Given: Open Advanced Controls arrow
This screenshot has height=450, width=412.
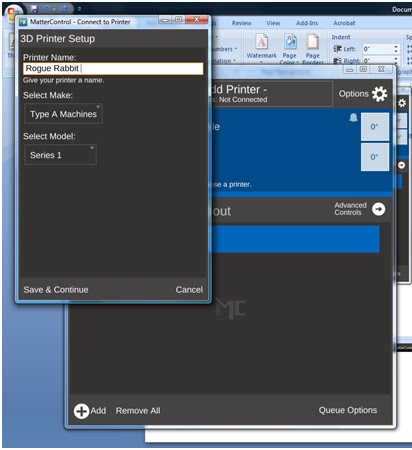Looking at the screenshot, I should [378, 209].
